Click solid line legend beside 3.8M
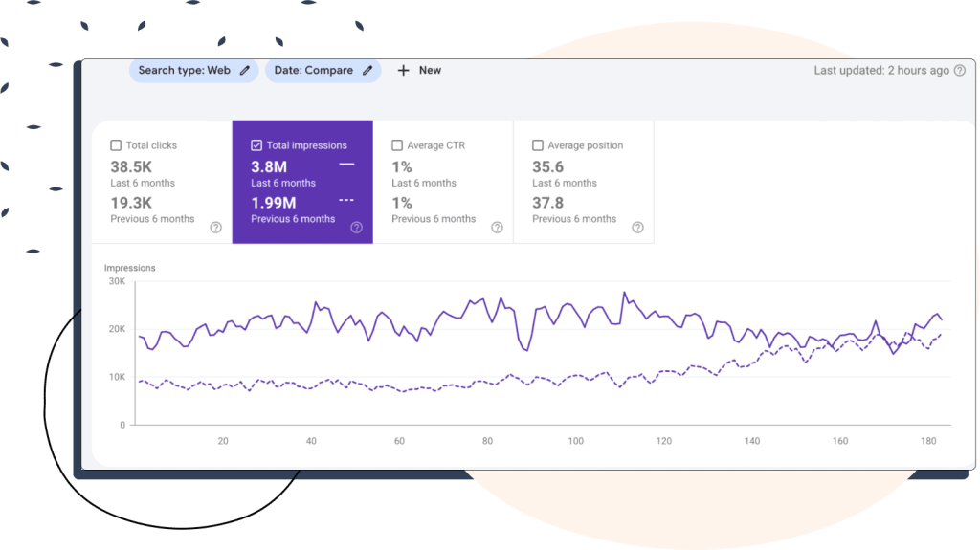980x550 pixels. (346, 165)
